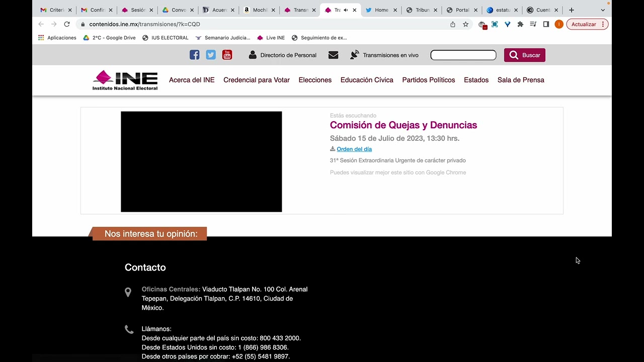644x362 pixels.
Task: Click Nos interesa tu opinión banner
Action: [x=150, y=234]
